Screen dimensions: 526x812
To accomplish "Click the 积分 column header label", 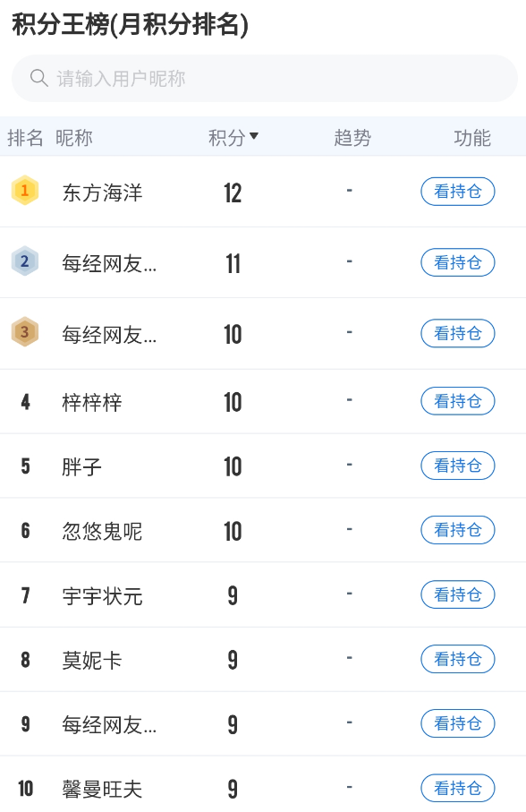I will 226,138.
